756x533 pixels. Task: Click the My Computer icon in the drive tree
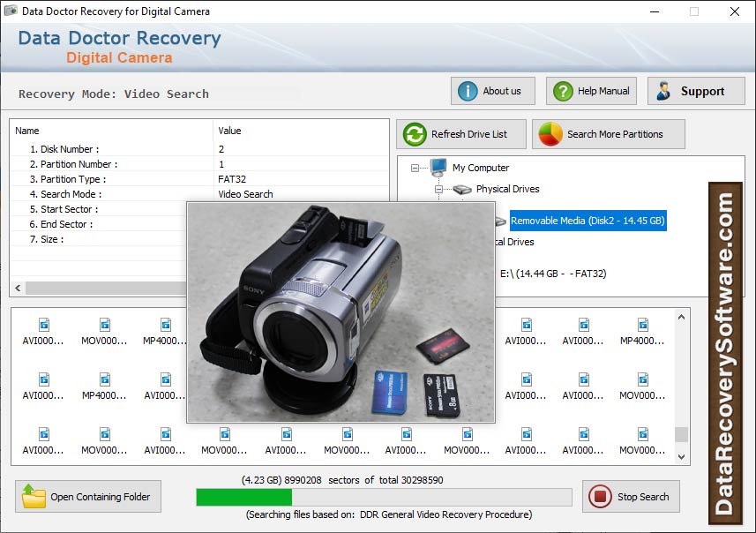tap(438, 167)
